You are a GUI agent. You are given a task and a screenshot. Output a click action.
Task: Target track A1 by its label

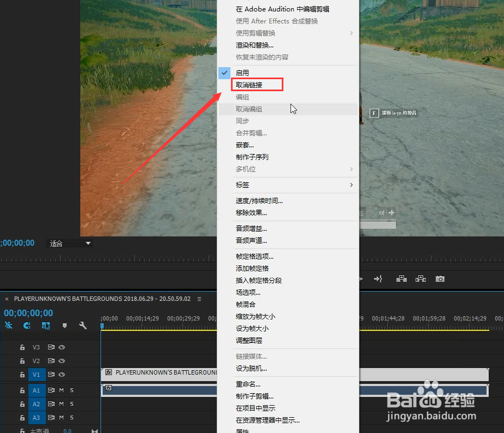(x=37, y=390)
